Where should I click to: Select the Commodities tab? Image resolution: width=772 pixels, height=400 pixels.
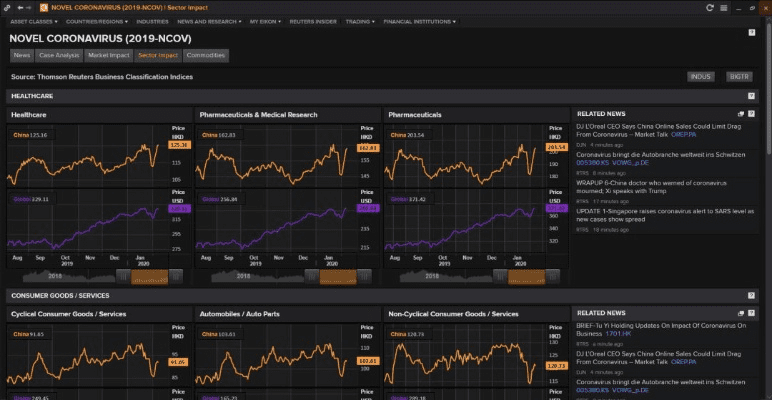[206, 55]
